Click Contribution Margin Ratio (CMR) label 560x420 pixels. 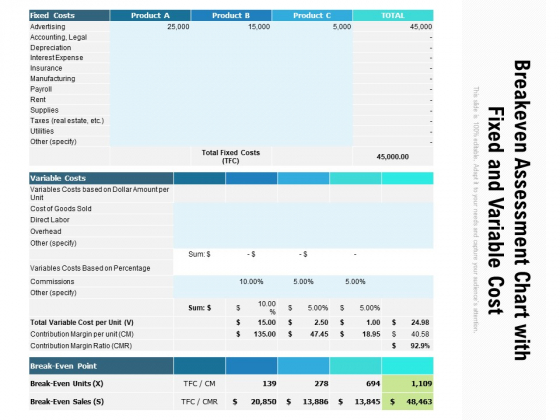81,346
